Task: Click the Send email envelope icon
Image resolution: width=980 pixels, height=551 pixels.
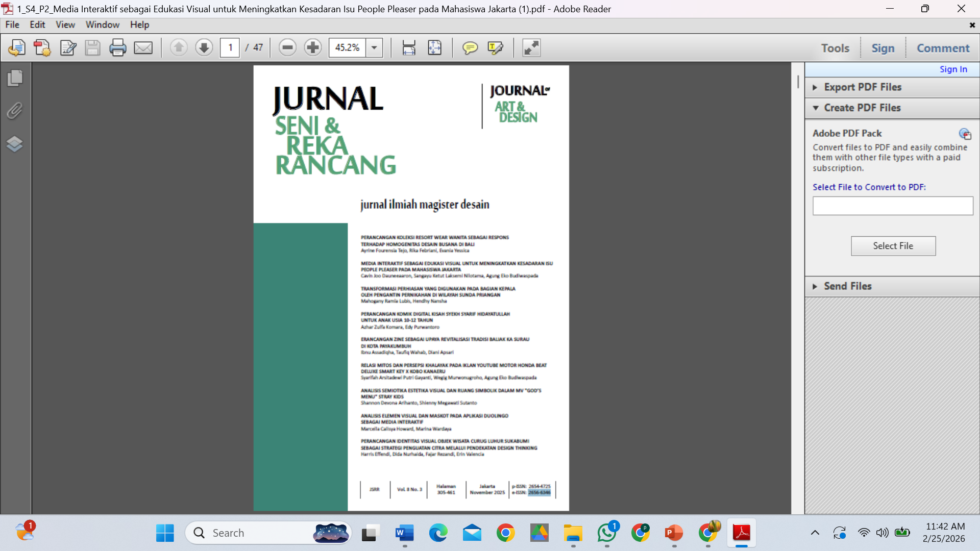Action: pyautogui.click(x=143, y=48)
